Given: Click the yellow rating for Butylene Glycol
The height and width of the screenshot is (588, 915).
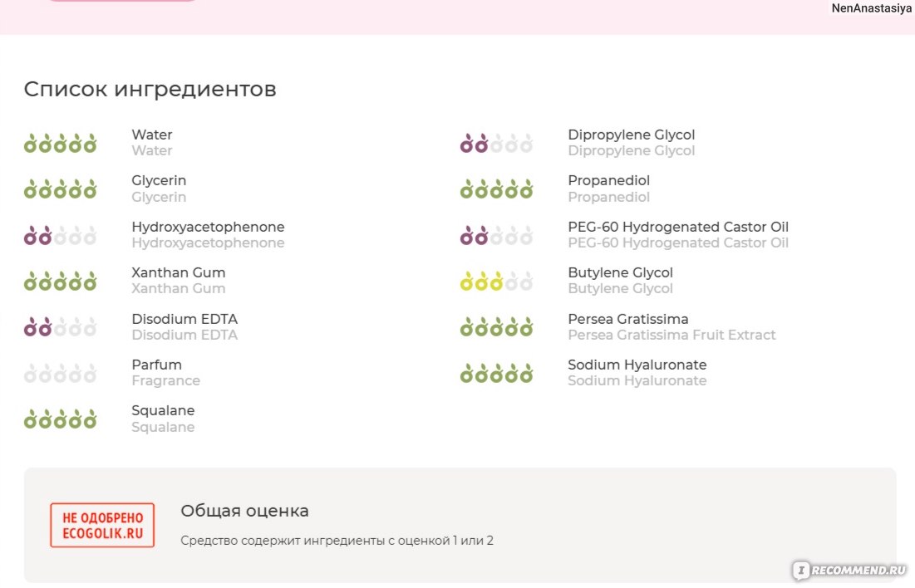Looking at the screenshot, I should click(x=497, y=282).
